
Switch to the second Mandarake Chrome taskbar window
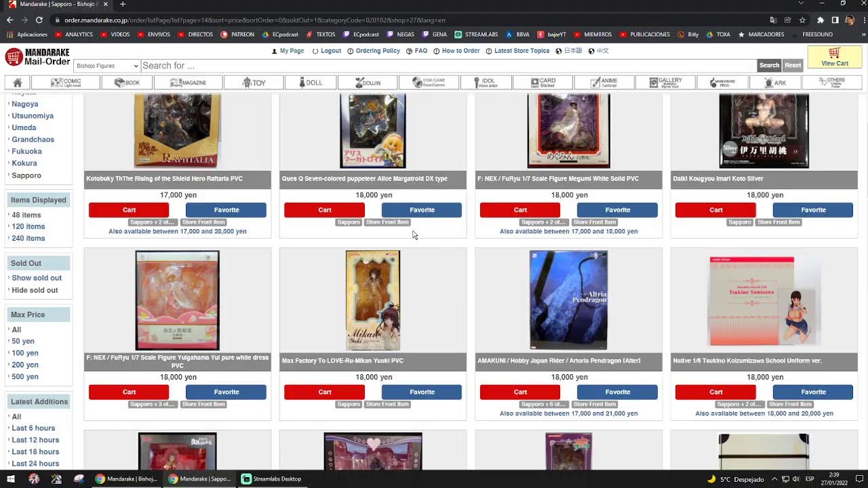coord(199,479)
